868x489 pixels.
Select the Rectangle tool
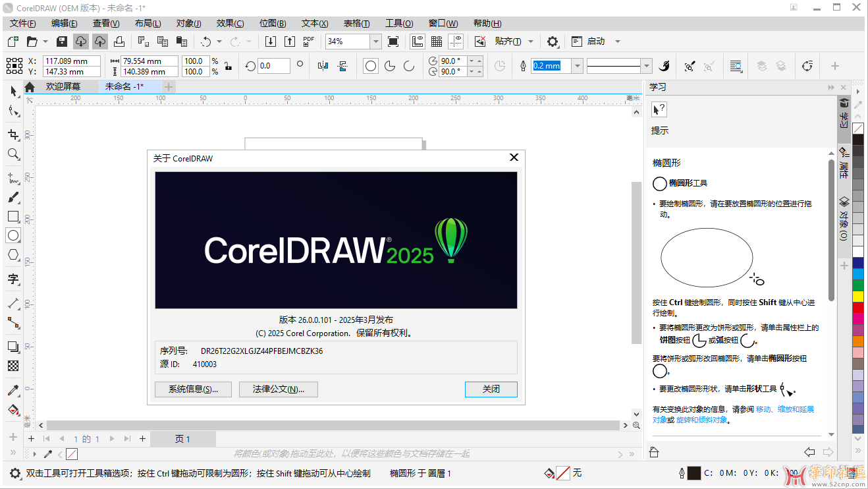[x=13, y=216]
